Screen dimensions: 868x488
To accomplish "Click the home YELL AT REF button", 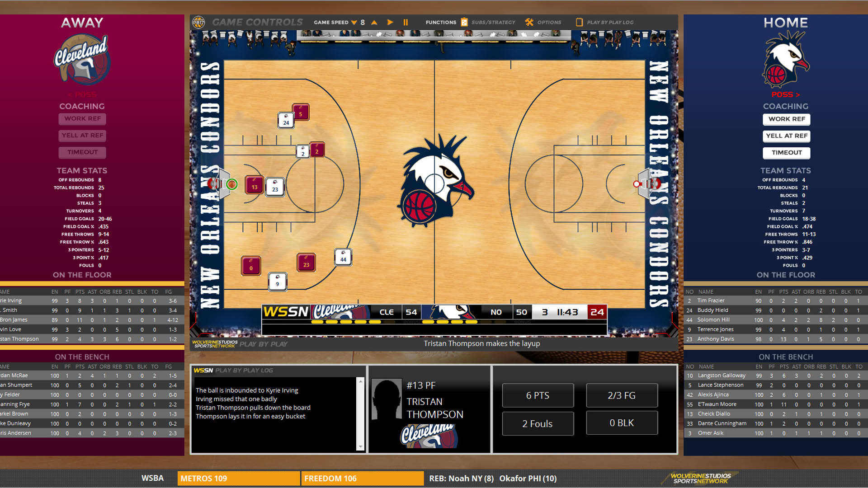I will (x=787, y=136).
